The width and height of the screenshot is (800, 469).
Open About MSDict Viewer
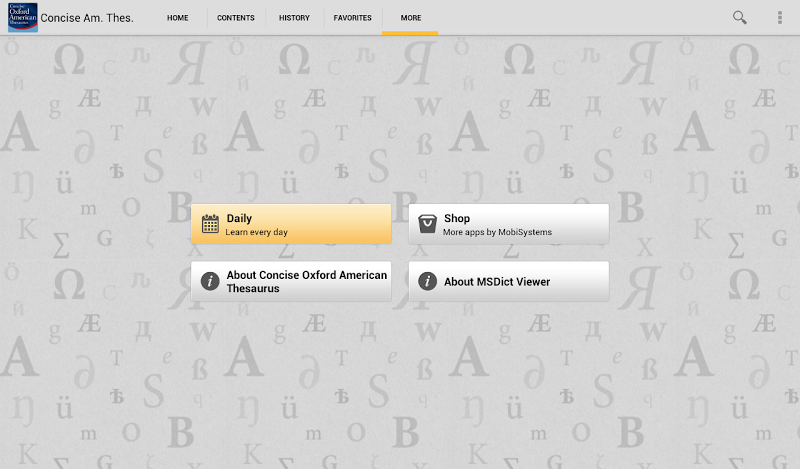pos(508,281)
